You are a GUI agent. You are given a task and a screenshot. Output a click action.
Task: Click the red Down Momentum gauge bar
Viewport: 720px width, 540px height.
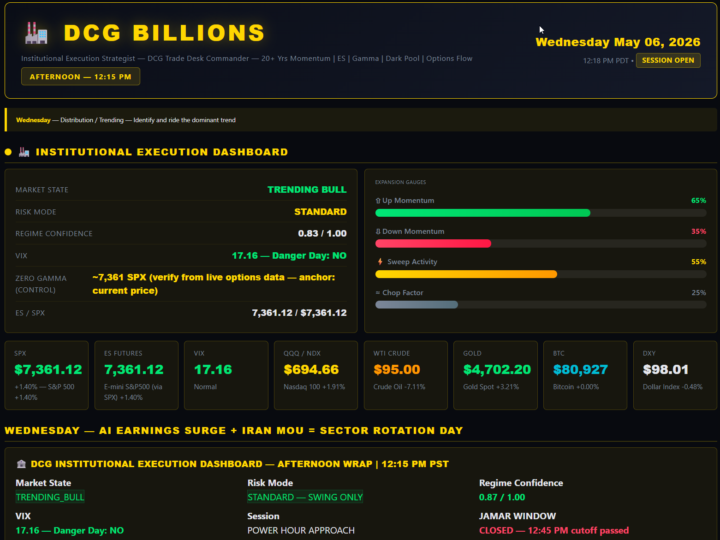433,244
